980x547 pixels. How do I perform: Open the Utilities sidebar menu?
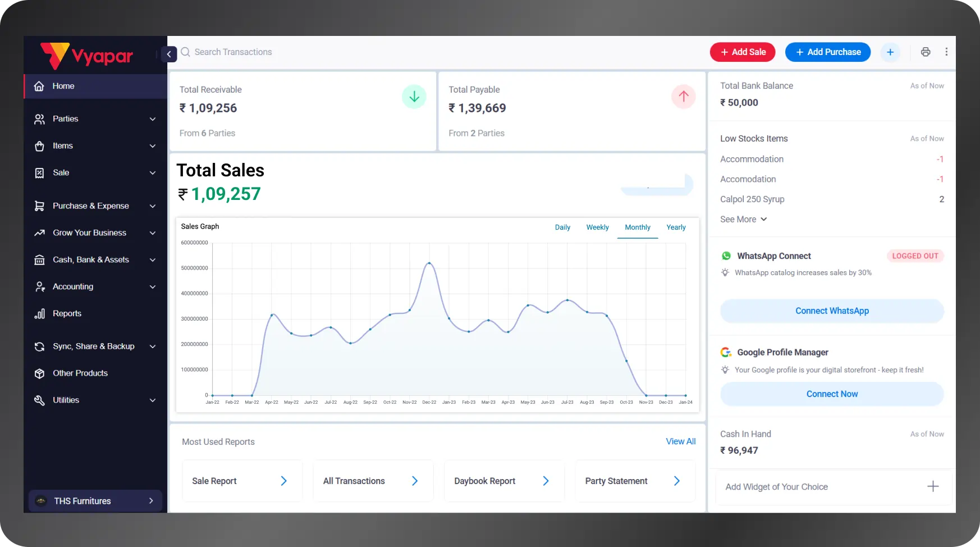coord(153,400)
